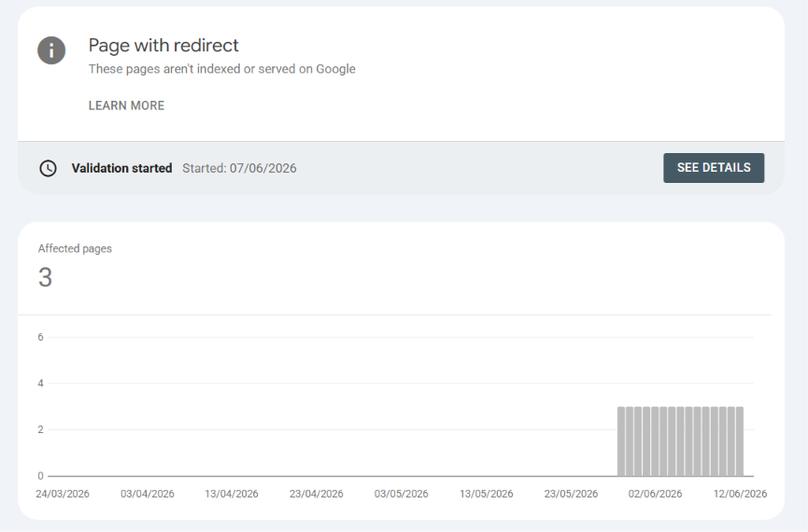Select the "Page with redirect" heading

pos(163,46)
